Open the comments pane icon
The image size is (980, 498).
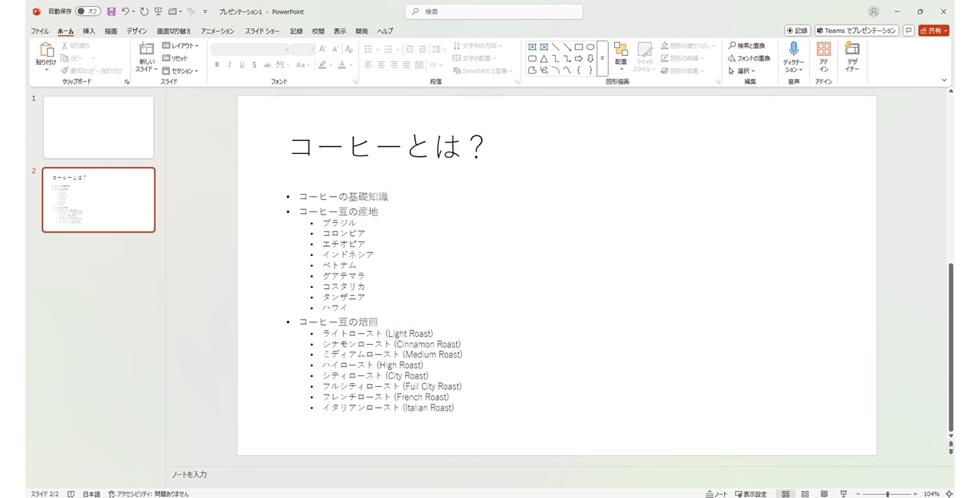[909, 31]
